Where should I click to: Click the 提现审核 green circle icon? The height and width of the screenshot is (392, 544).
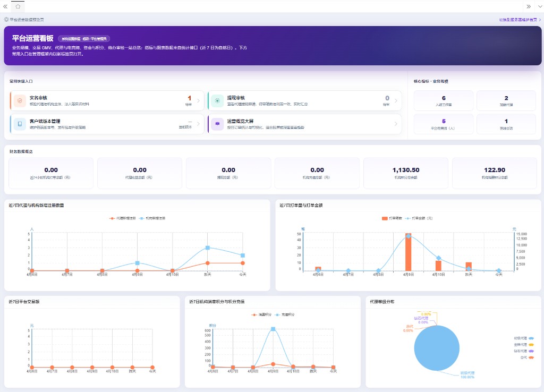point(217,100)
